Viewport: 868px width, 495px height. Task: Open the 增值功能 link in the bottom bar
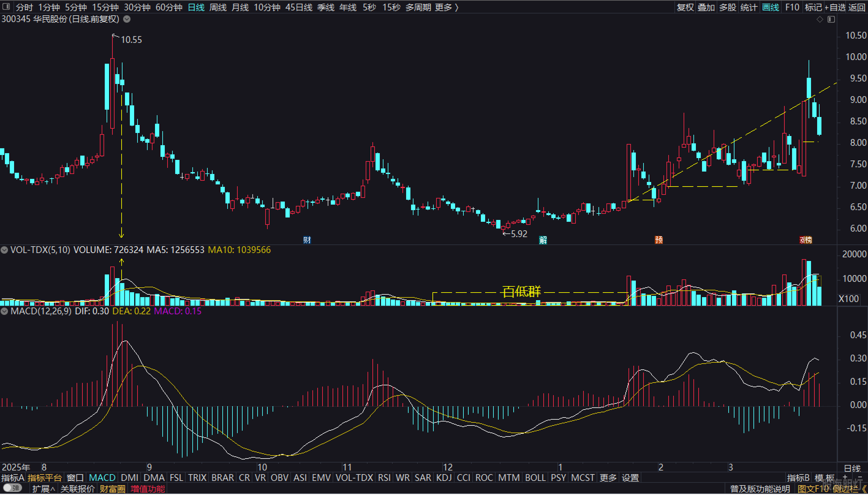tap(148, 489)
